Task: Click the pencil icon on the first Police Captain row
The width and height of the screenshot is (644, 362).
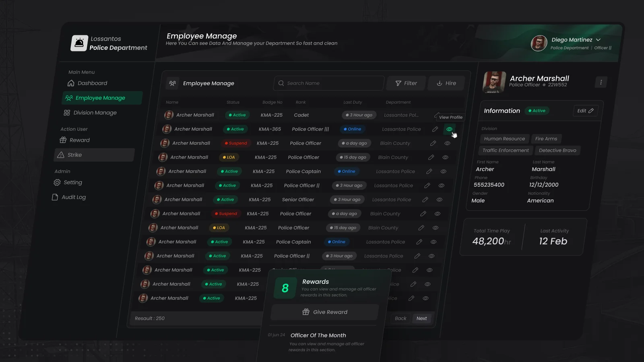Action: point(429,171)
